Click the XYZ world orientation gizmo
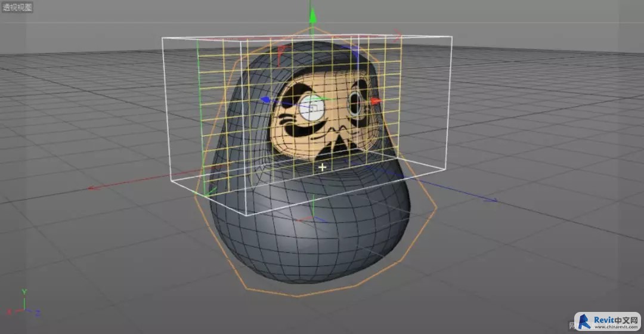 tap(24, 303)
